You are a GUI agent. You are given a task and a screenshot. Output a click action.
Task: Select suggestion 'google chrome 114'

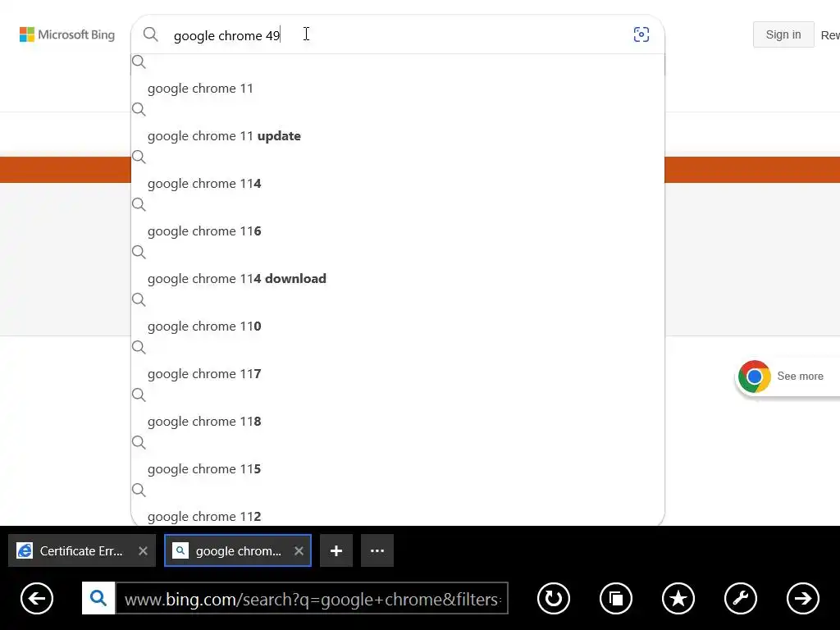coord(398,184)
